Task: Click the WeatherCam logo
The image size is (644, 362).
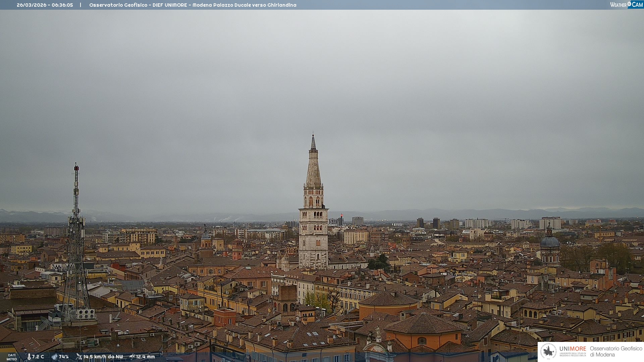Action: click(626, 5)
